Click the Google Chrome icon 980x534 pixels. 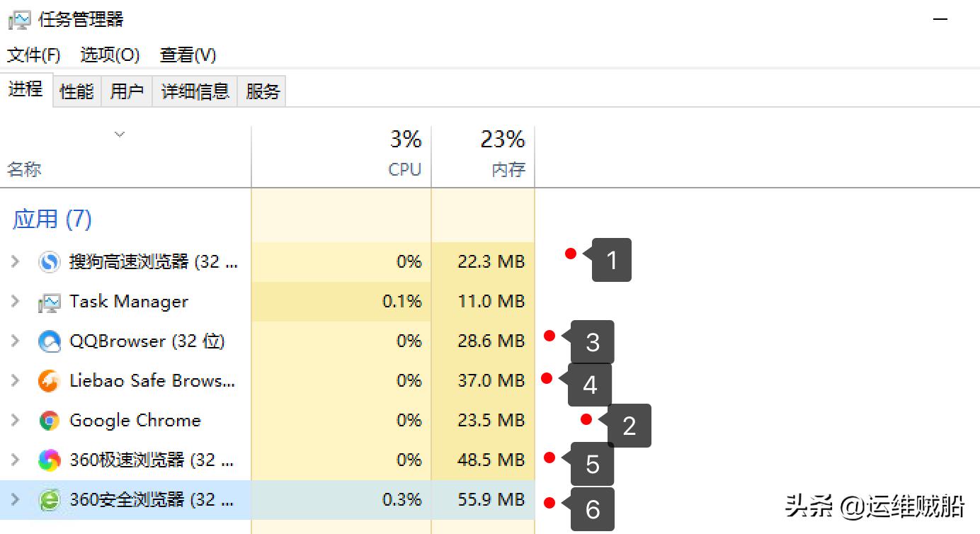coord(50,421)
